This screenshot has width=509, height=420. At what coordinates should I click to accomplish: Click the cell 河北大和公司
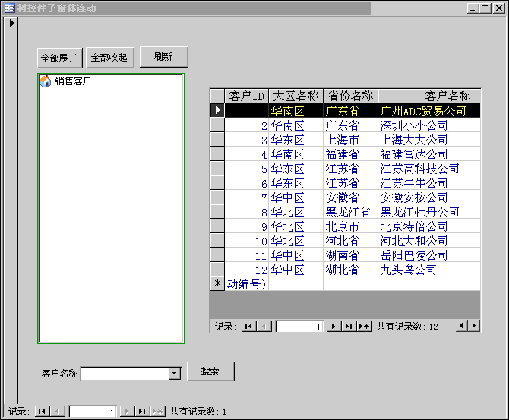click(x=429, y=240)
